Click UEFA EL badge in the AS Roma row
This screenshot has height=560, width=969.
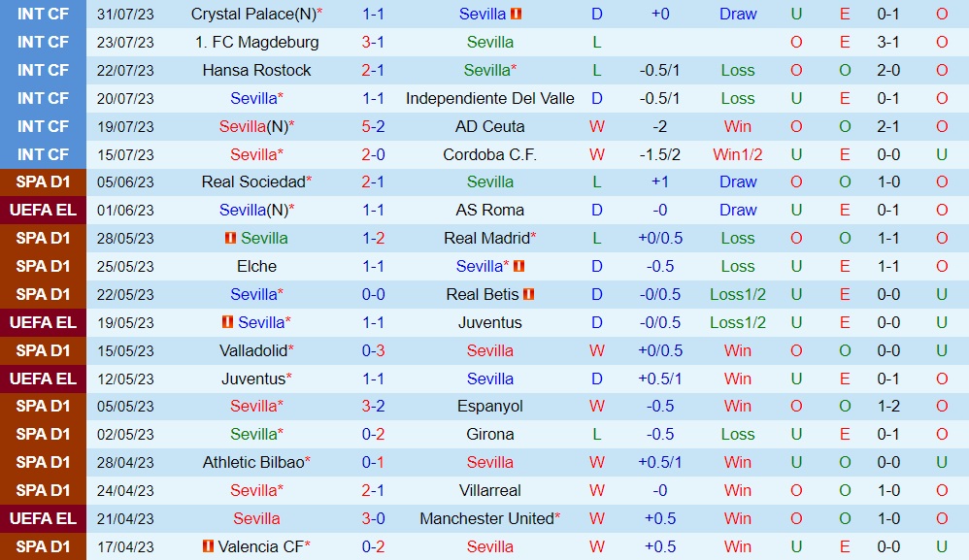click(x=44, y=210)
